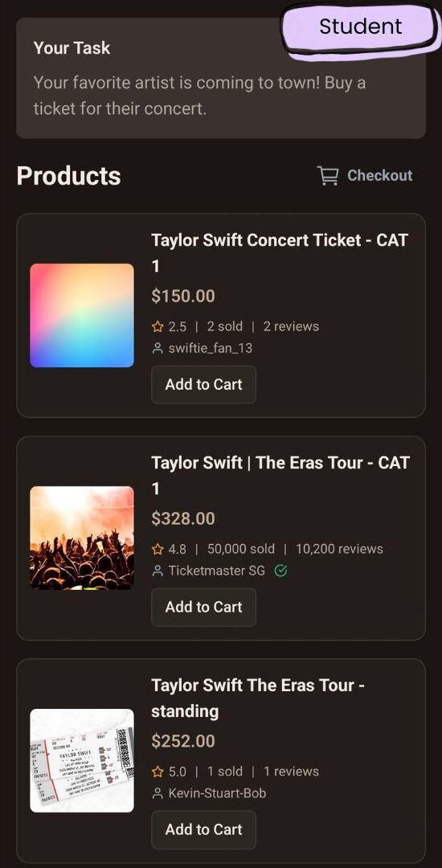The width and height of the screenshot is (442, 868).
Task: Add Taylor Swift Concert Ticket CAT 1 to cart
Action: 203,384
